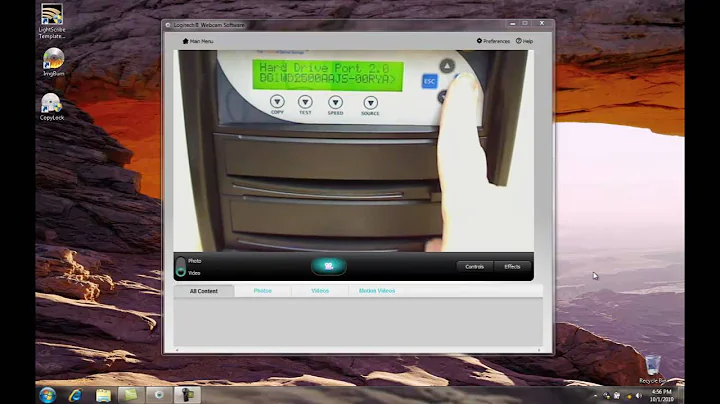Open Preferences in Logitech Webcam Software
This screenshot has width=720, height=404.
tap(493, 41)
